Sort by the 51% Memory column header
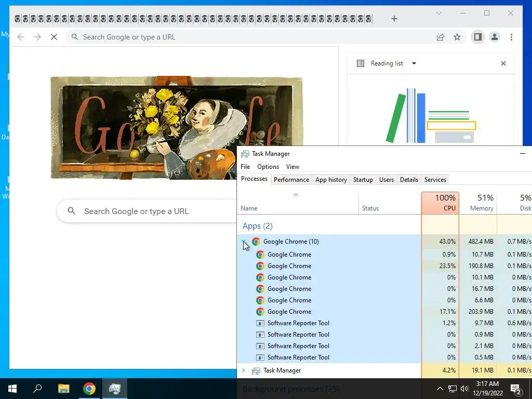This screenshot has height=399, width=532. coord(478,203)
